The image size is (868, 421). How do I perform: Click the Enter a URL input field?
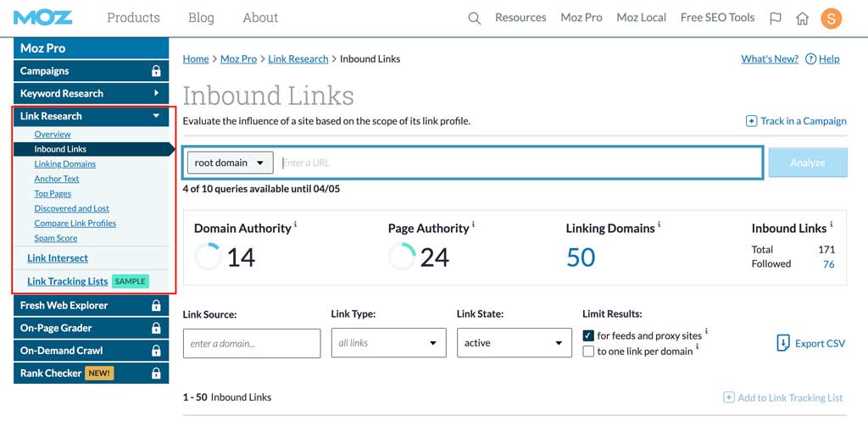(x=519, y=163)
